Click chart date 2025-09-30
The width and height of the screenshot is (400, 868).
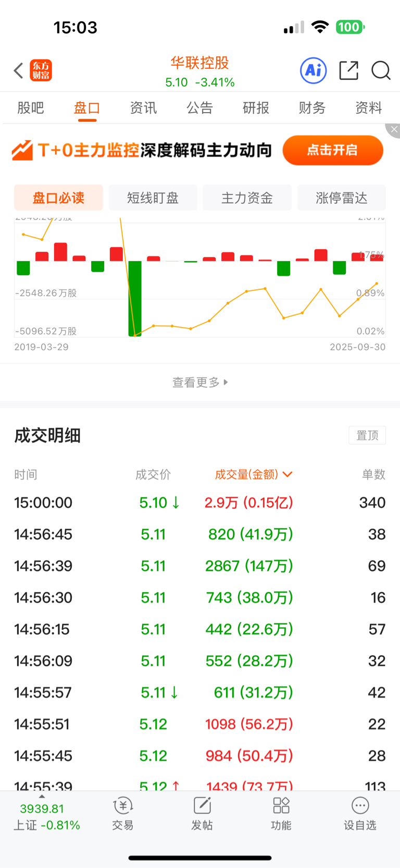pos(358,347)
